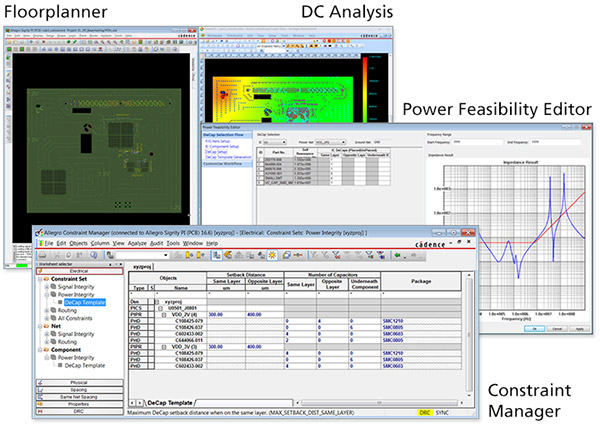Open the Tools menu in Constraint Manager

pos(173,243)
